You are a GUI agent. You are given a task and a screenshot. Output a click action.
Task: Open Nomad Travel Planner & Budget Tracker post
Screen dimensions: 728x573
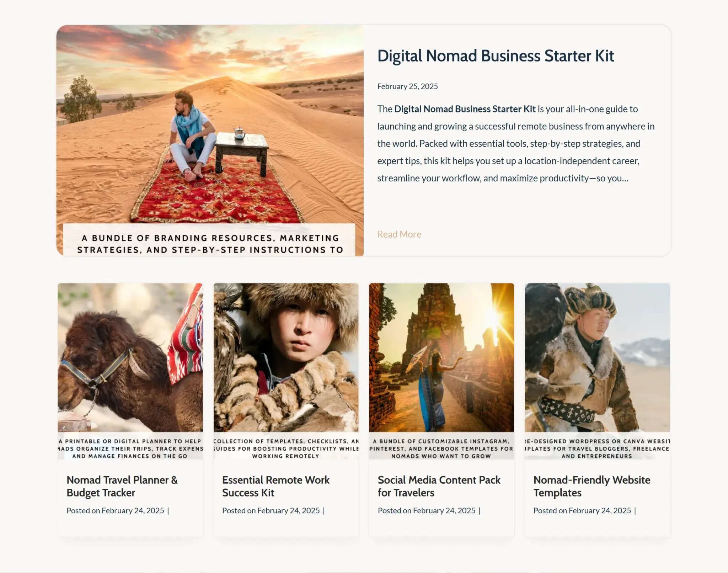(x=122, y=486)
